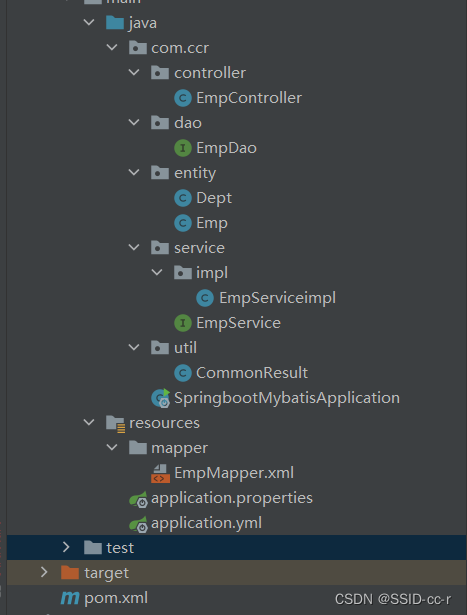This screenshot has width=467, height=615.
Task: Click the application.yml Spring config icon
Action: click(138, 524)
